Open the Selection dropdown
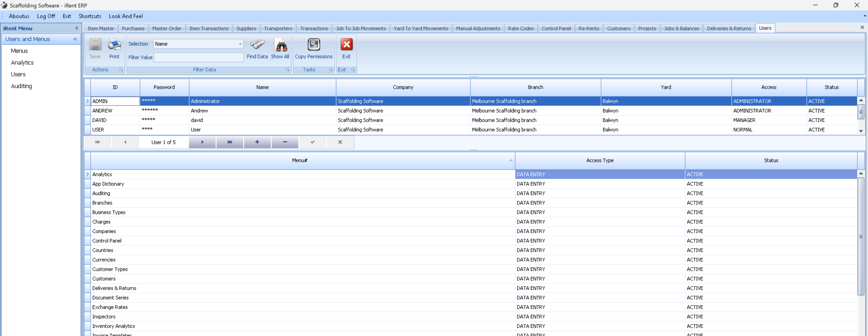 pos(240,44)
